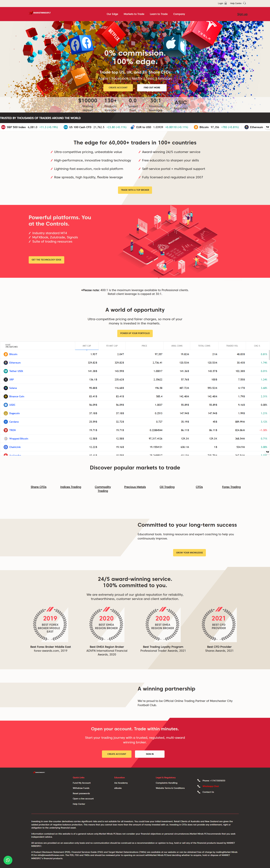
Task: Click the Wrapped Bitcoin coin icon
Action: coord(6,438)
